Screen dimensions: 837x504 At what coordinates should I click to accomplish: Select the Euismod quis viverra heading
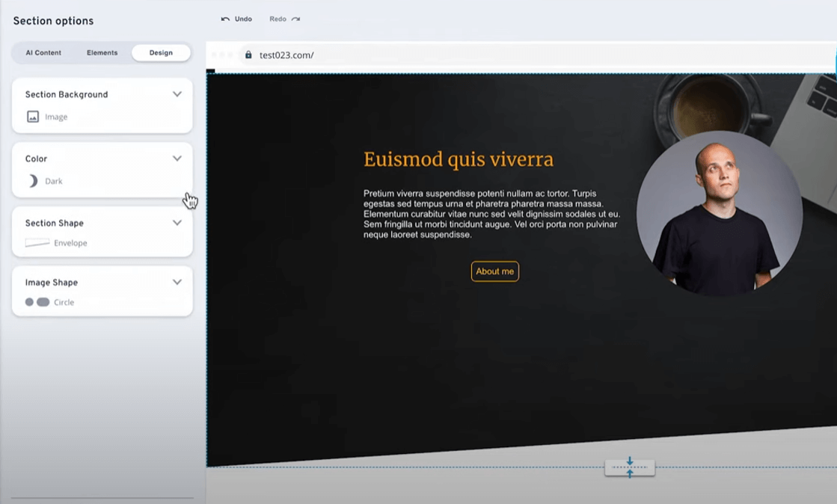tap(458, 159)
